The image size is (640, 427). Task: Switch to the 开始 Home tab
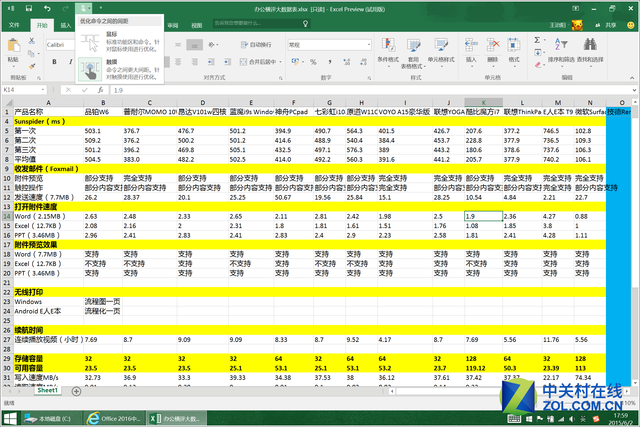(x=42, y=25)
